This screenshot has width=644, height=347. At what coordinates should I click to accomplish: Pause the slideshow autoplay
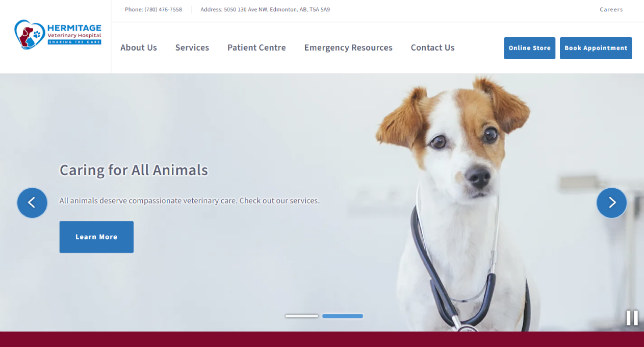pos(632,317)
